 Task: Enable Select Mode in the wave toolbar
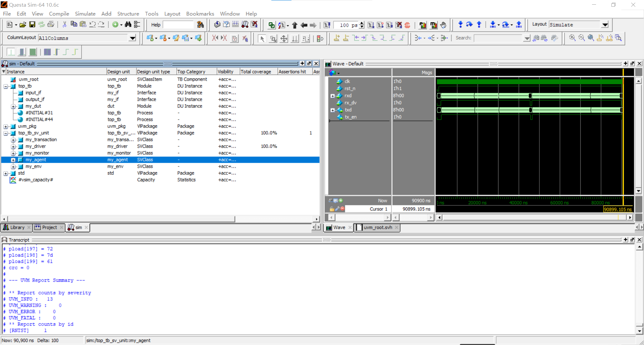tap(262, 39)
